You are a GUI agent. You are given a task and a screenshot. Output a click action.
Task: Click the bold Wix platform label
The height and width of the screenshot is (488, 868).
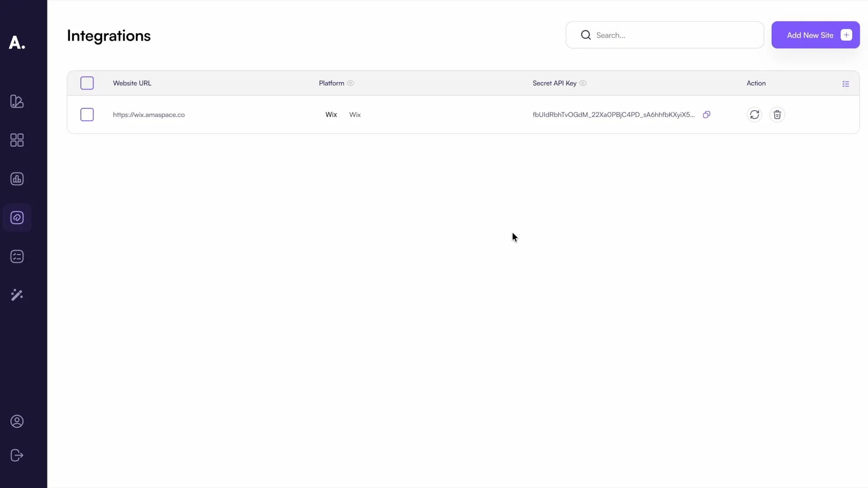click(331, 115)
